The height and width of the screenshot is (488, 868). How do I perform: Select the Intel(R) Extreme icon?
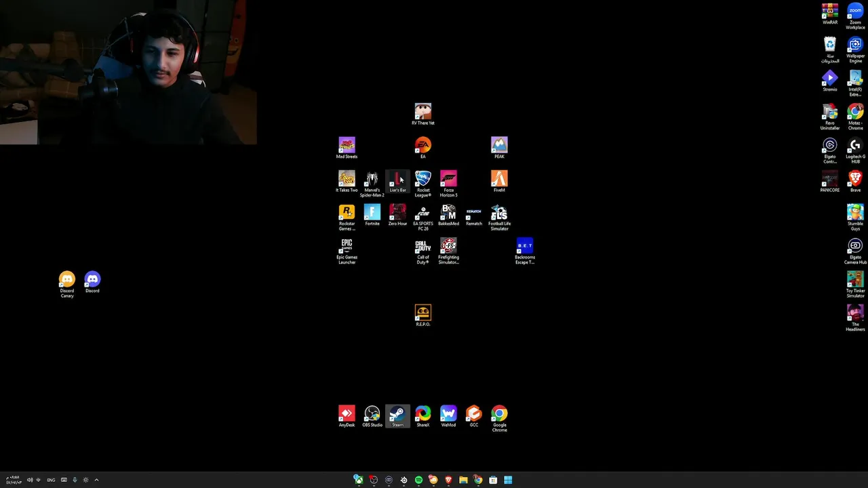[855, 83]
